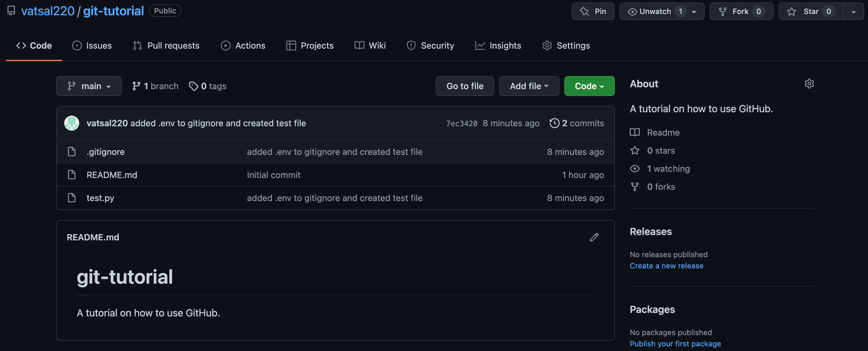This screenshot has width=868, height=351.
Task: Click the Go to file button
Action: pyautogui.click(x=465, y=86)
